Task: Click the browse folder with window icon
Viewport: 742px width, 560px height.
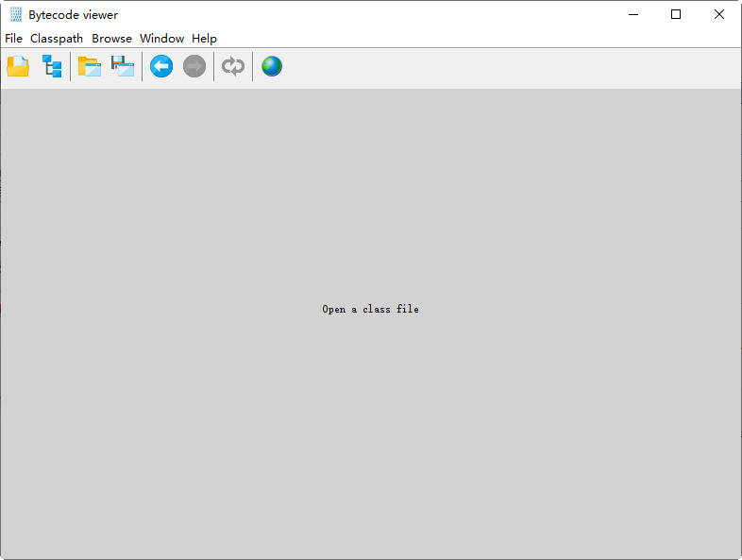Action: [x=90, y=66]
